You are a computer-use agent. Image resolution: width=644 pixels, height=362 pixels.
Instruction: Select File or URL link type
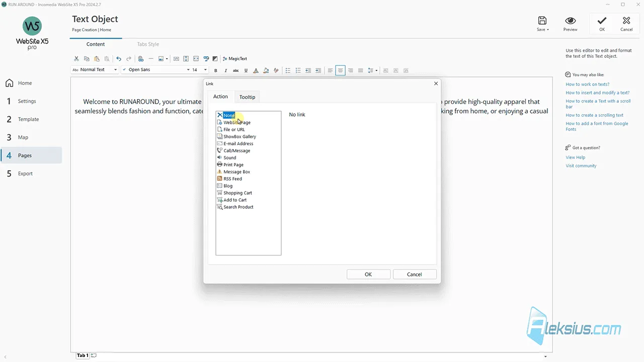231,130
